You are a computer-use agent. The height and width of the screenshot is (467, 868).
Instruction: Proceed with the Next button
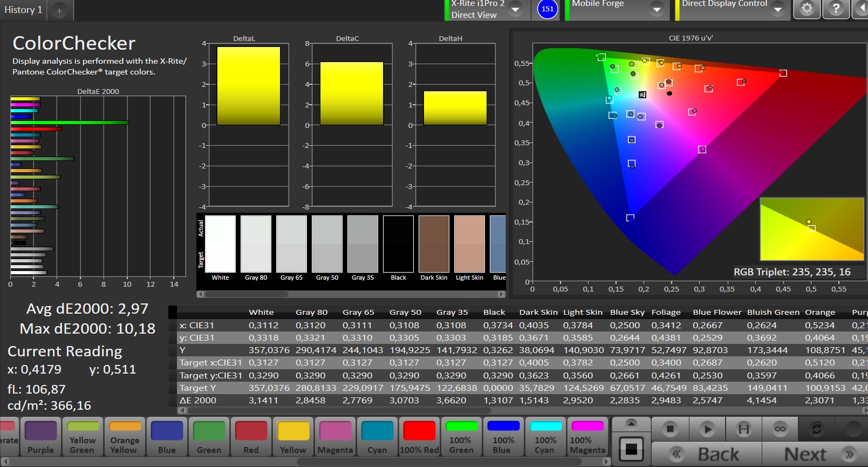click(815, 455)
